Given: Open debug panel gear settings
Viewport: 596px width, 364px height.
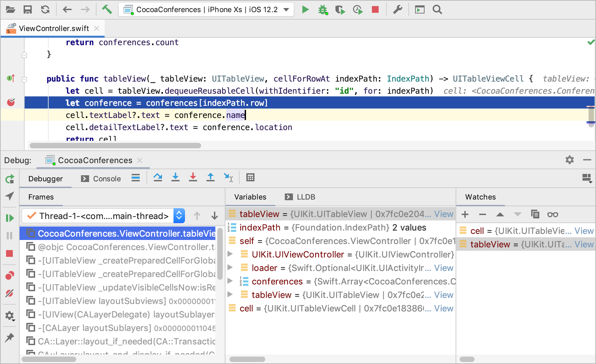Looking at the screenshot, I should (x=570, y=160).
